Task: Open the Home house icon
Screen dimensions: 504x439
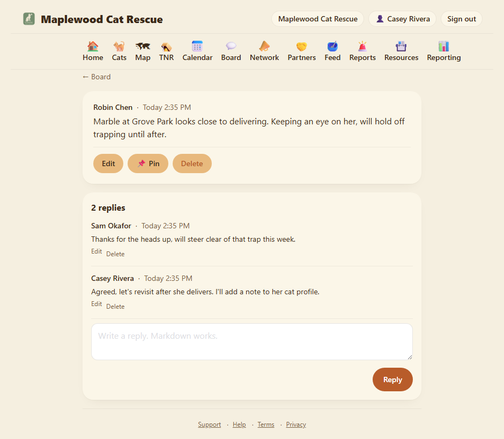Action: [x=93, y=46]
